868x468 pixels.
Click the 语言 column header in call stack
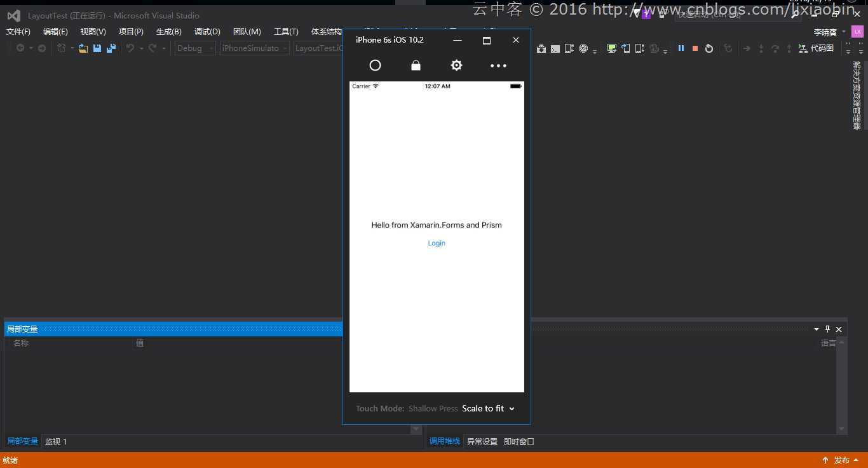pos(829,343)
